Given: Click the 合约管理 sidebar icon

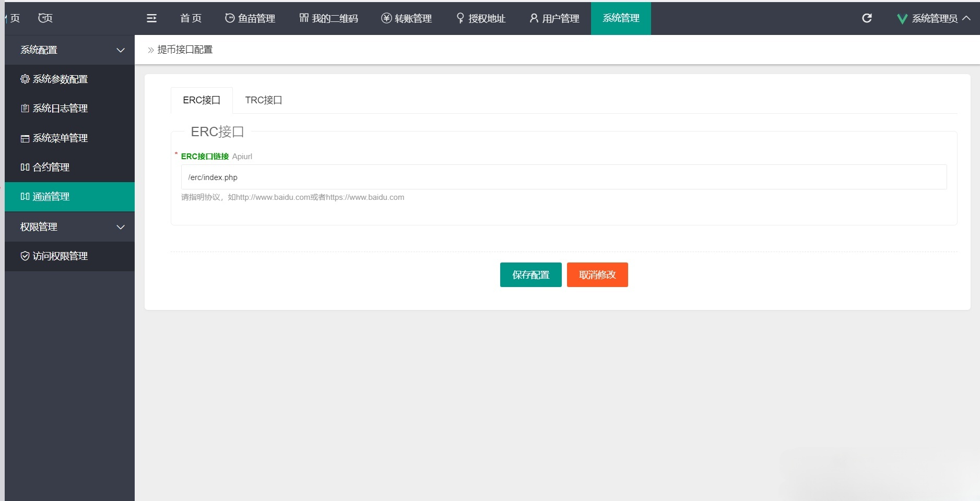Looking at the screenshot, I should [x=25, y=167].
